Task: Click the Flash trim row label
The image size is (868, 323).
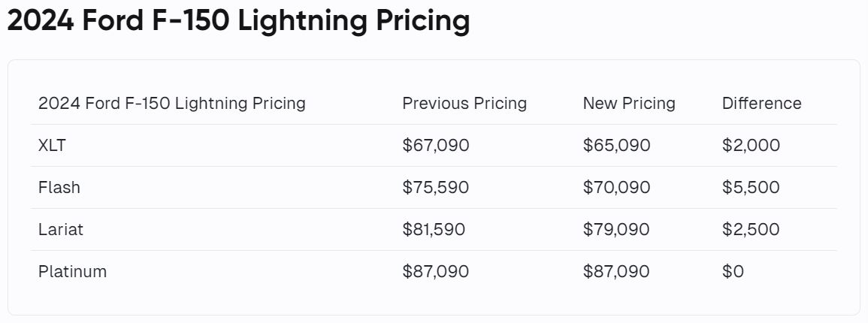Action: click(x=59, y=187)
